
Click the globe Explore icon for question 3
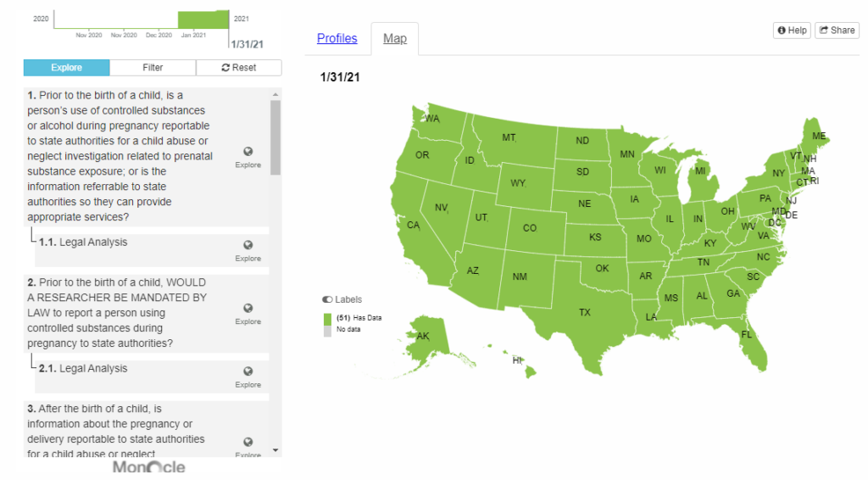click(x=248, y=442)
